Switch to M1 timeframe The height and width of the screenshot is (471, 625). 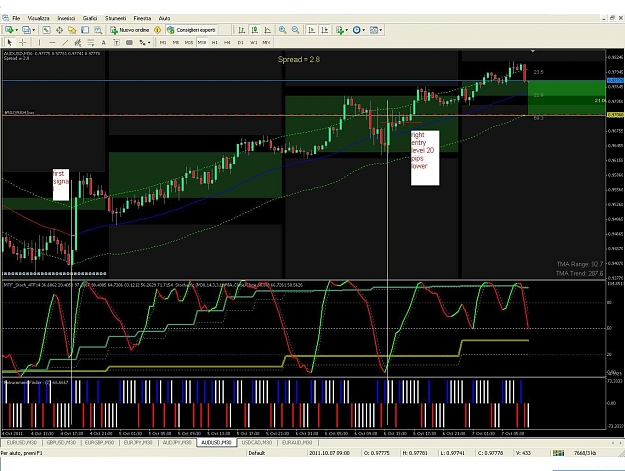click(x=163, y=42)
